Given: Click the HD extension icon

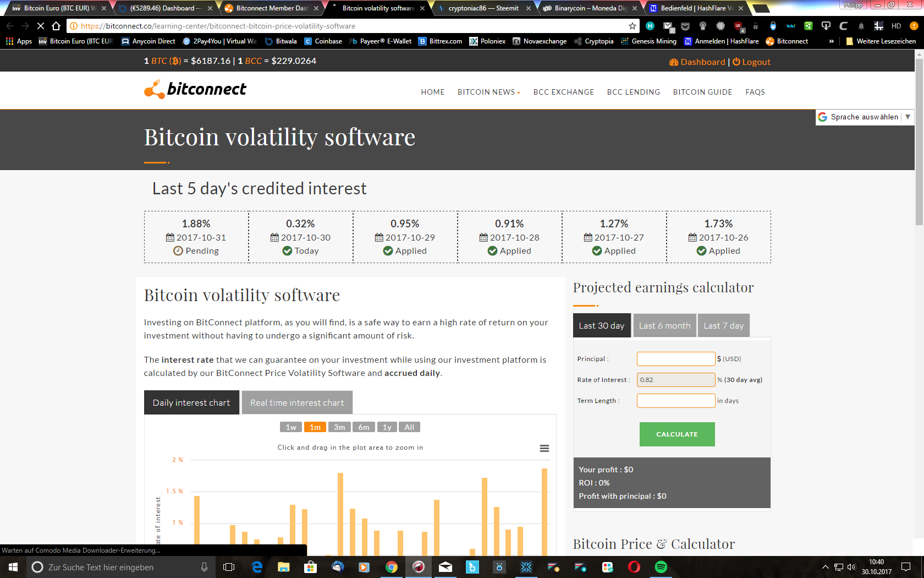Looking at the screenshot, I should pyautogui.click(x=896, y=26).
